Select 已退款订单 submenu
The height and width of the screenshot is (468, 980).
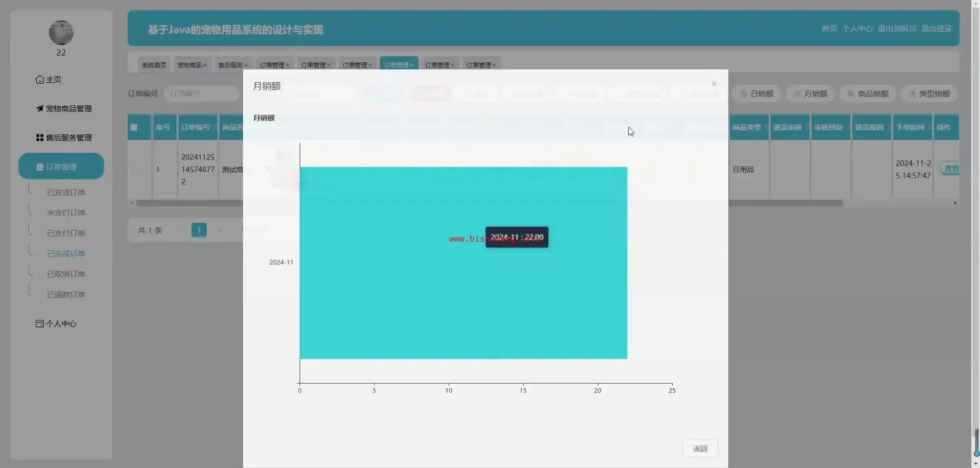66,294
